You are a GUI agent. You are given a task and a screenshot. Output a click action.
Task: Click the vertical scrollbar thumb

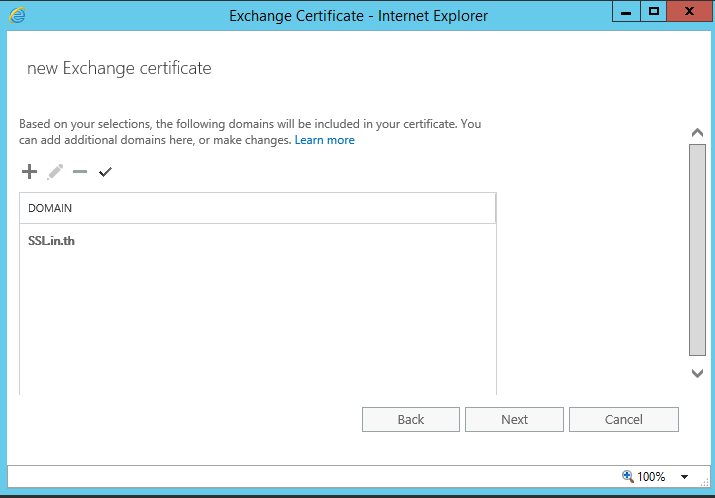point(697,250)
